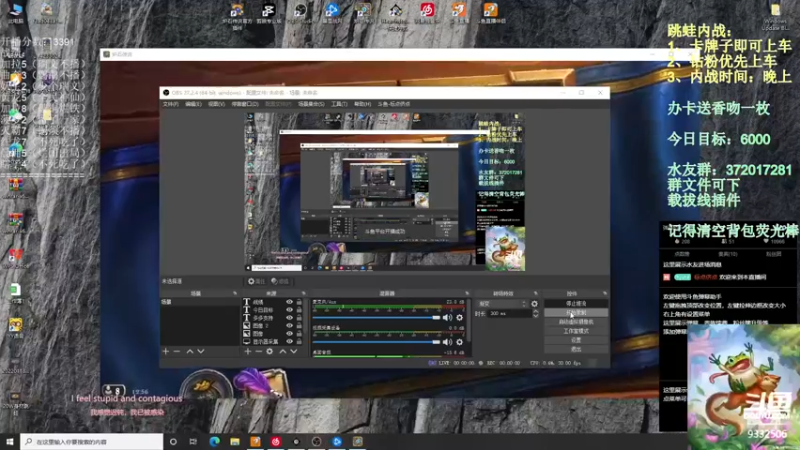Move source up in Sources panel
The image size is (800, 450).
(283, 352)
